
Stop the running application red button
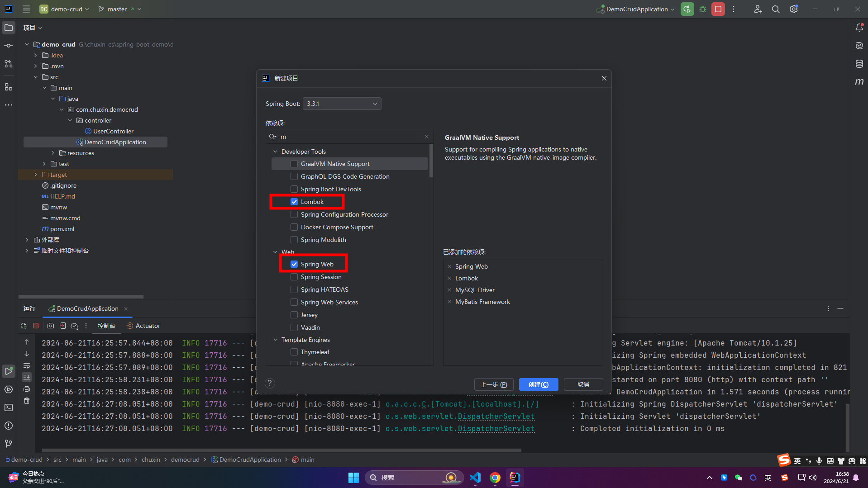tap(718, 9)
